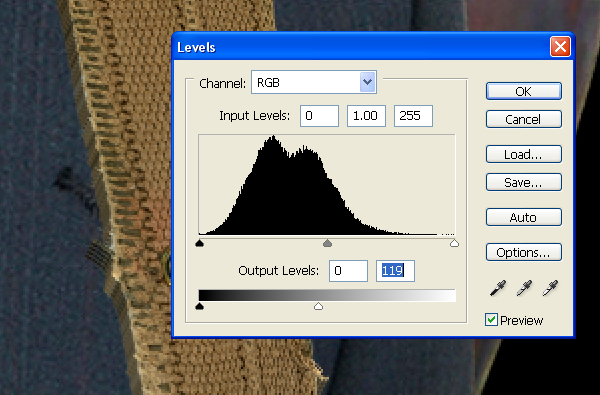Click the black input levels slider triangle

click(199, 243)
